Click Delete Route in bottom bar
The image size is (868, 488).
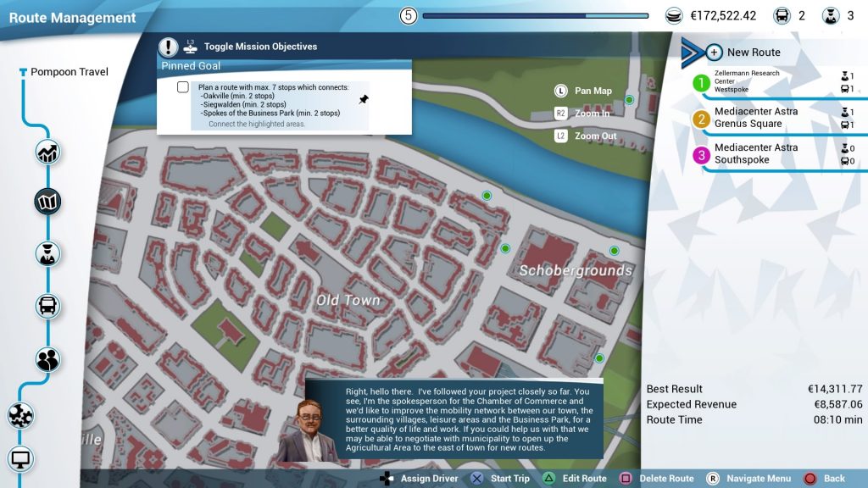pyautogui.click(x=666, y=479)
